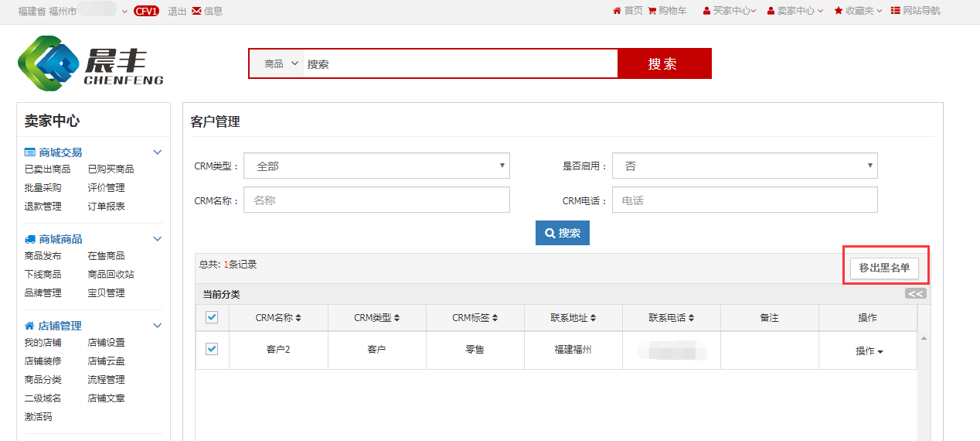980x441 pixels.
Task: Open the CRM类型 dropdown
Action: pos(376,166)
